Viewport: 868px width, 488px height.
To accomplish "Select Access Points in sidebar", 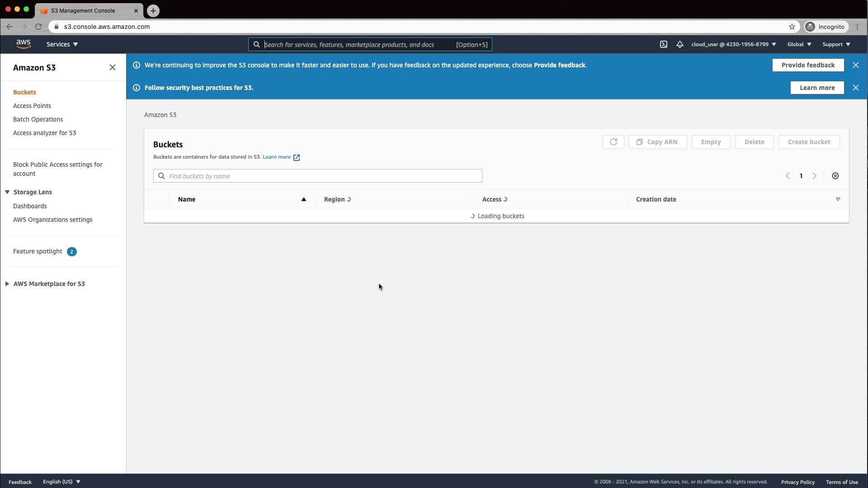I will coord(32,106).
